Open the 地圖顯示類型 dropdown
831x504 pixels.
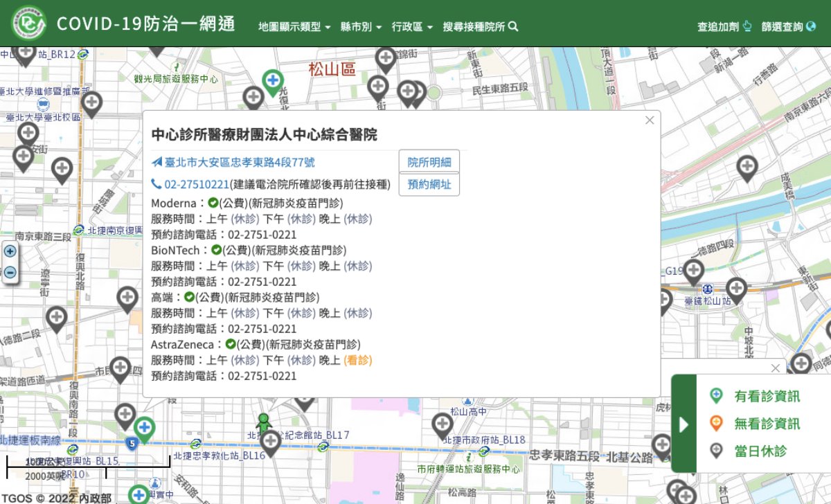pyautogui.click(x=294, y=26)
